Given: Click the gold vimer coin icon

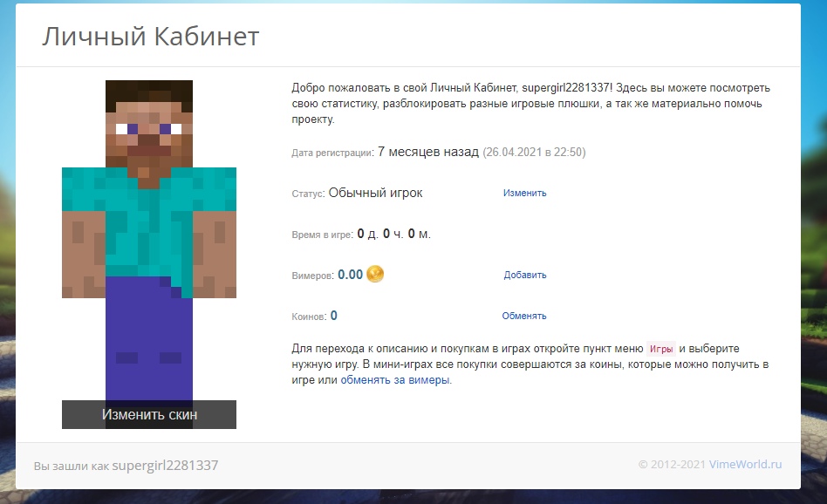Looking at the screenshot, I should click(x=375, y=274).
